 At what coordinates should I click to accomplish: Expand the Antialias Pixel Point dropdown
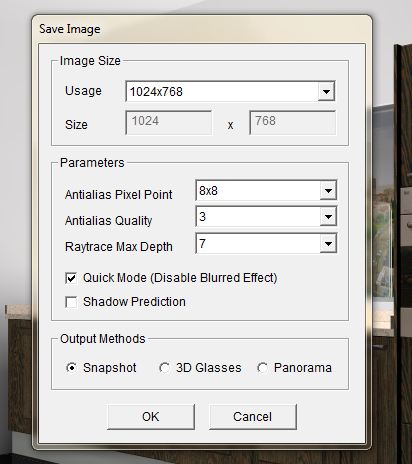click(x=328, y=191)
